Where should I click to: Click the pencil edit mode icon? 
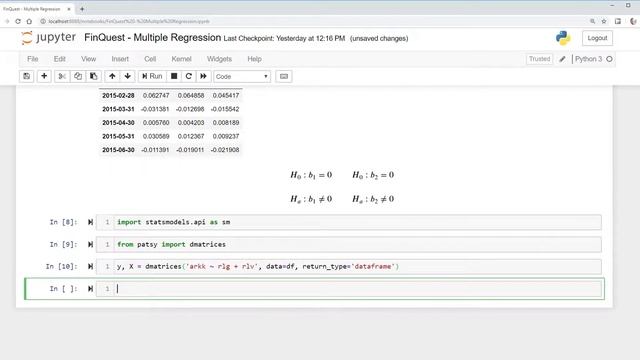point(562,59)
